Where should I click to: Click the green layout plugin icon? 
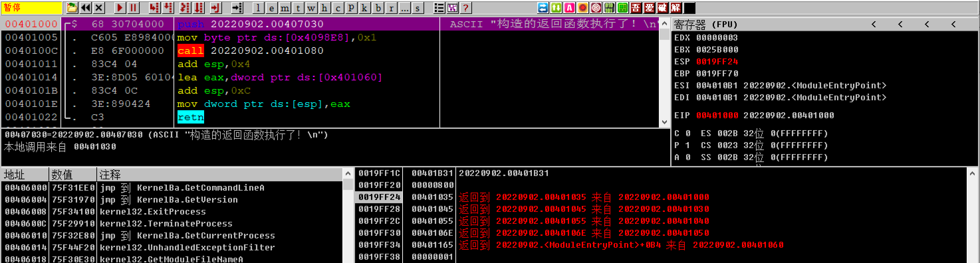click(623, 8)
